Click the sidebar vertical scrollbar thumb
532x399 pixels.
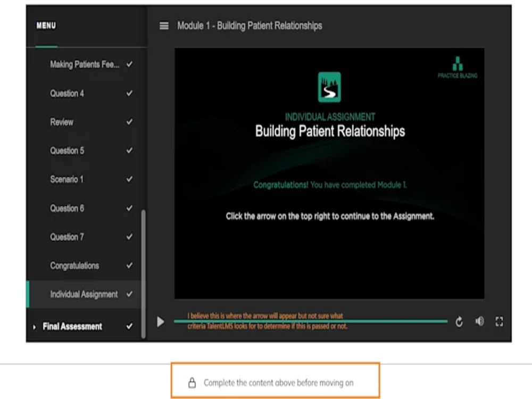click(x=144, y=273)
